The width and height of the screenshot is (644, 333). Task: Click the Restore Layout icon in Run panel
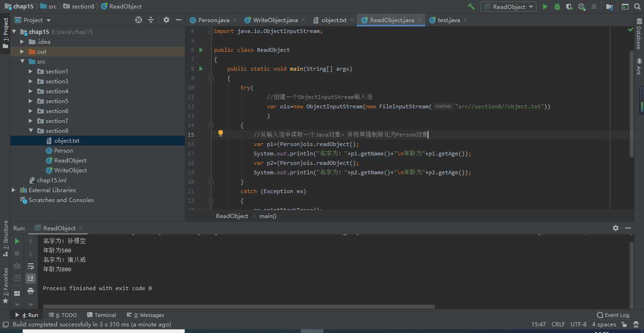click(17, 293)
